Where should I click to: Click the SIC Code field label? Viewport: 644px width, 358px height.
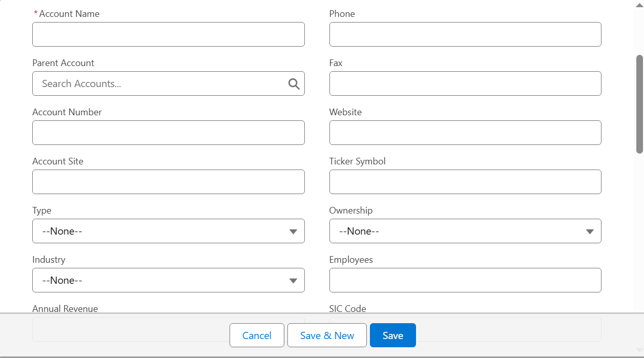click(347, 309)
